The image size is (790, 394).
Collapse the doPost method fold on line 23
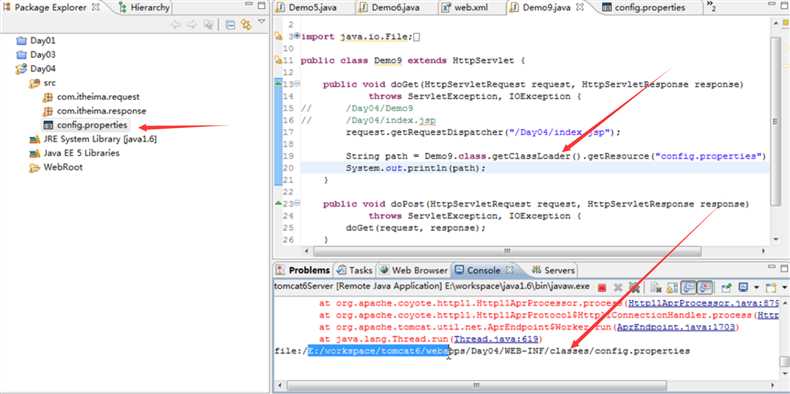pyautogui.click(x=297, y=204)
